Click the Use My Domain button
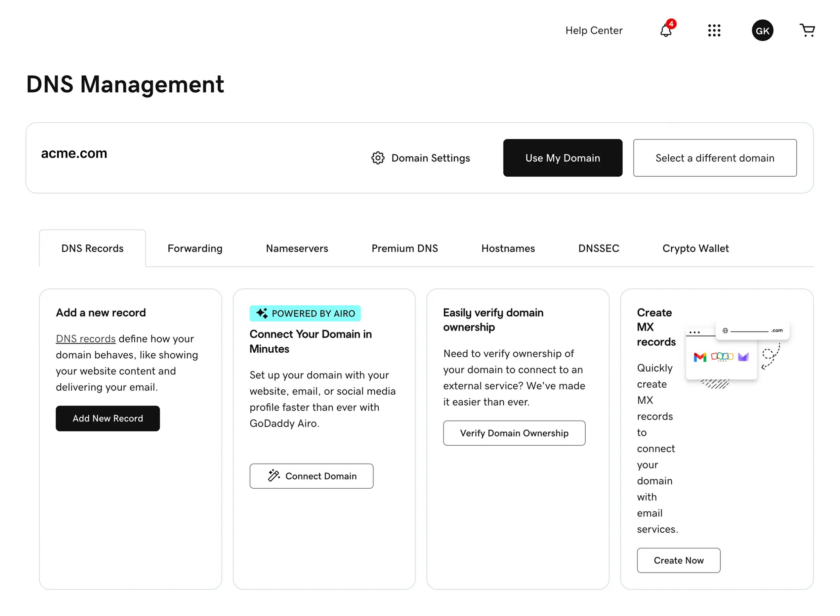The image size is (840, 616). (x=562, y=158)
